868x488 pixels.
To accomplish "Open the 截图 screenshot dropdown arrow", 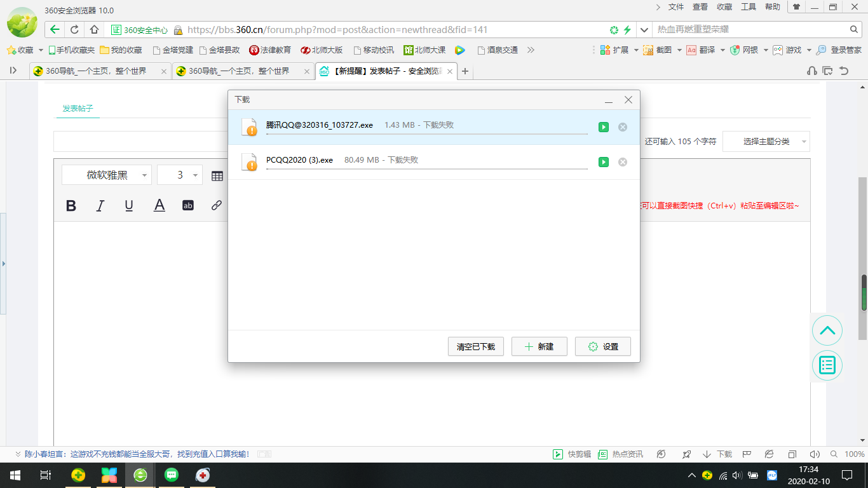I will click(679, 50).
